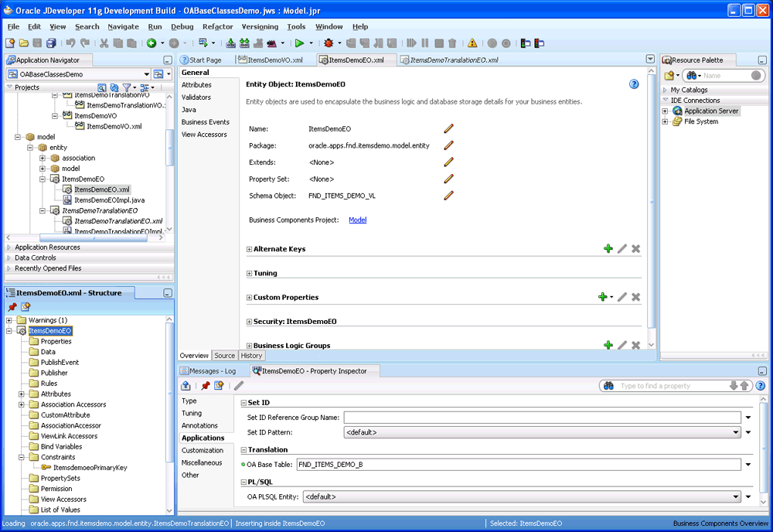This screenshot has width=773, height=532.
Task: Click the Cut scissors toolbar icon
Action: coord(104,43)
